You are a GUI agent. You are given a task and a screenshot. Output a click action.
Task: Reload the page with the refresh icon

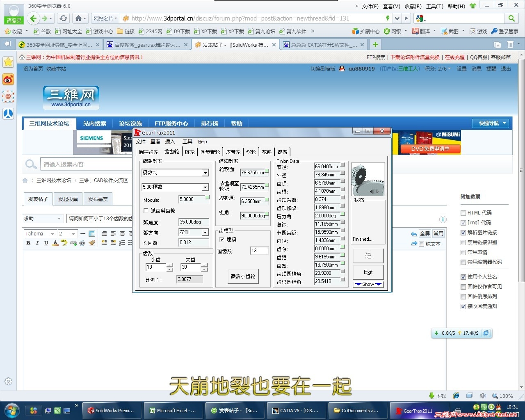click(63, 18)
